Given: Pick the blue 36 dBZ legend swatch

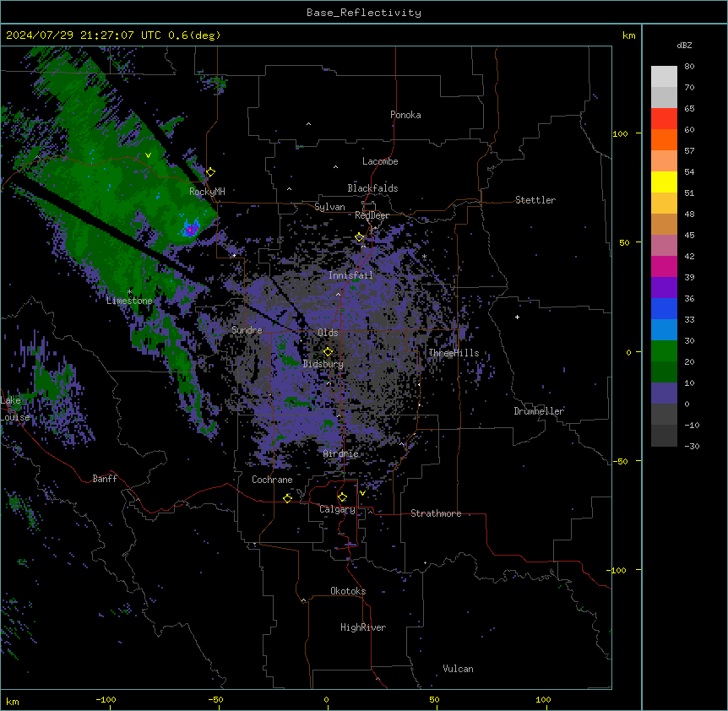Looking at the screenshot, I should [x=664, y=308].
